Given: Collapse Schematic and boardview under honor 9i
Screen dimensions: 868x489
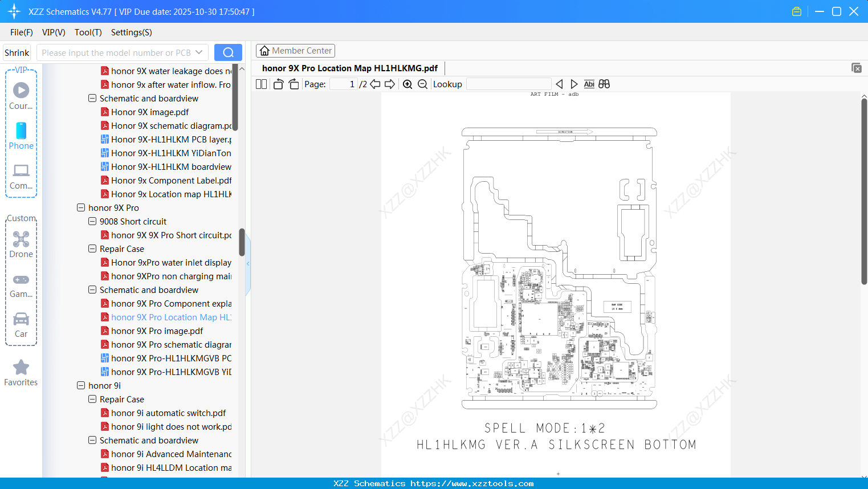Looking at the screenshot, I should [92, 441].
